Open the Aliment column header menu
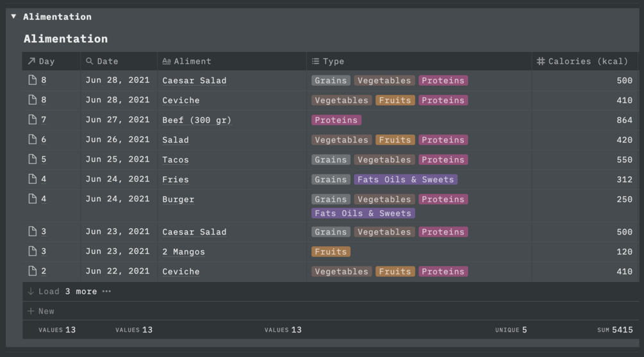The height and width of the screenshot is (357, 644). (x=192, y=62)
